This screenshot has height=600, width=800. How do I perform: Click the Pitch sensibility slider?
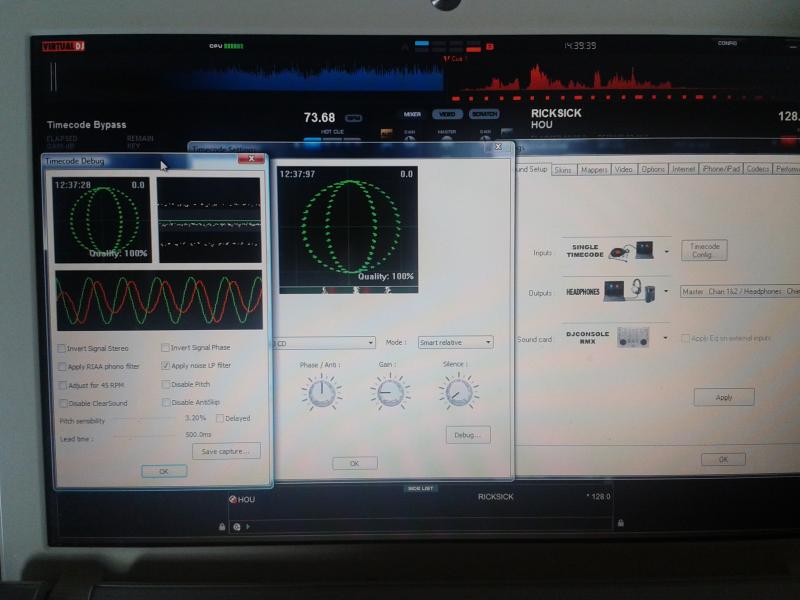point(145,419)
